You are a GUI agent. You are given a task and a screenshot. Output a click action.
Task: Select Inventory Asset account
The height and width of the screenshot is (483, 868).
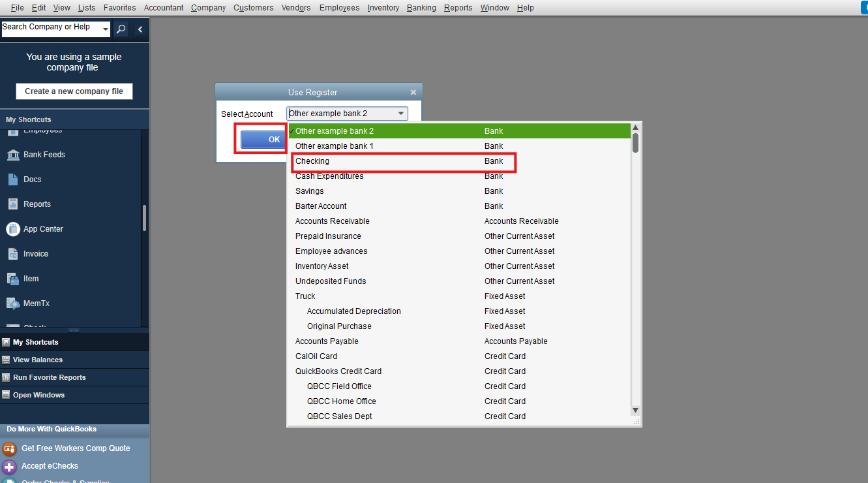pyautogui.click(x=459, y=266)
